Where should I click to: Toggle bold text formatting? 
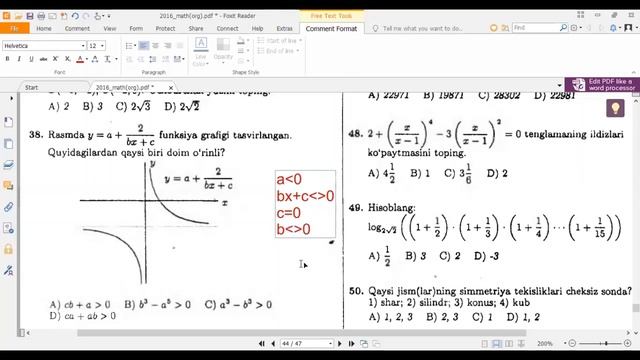tap(7, 59)
